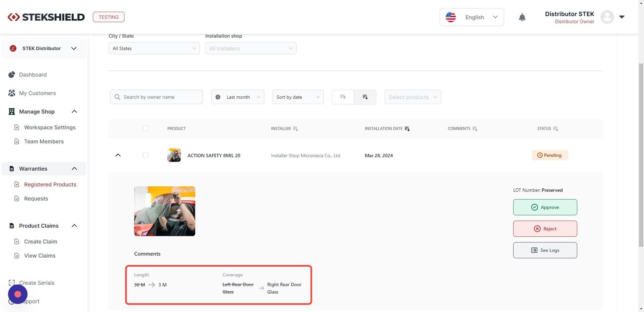
Task: Click the page vertical scrollbar
Action: click(x=641, y=154)
